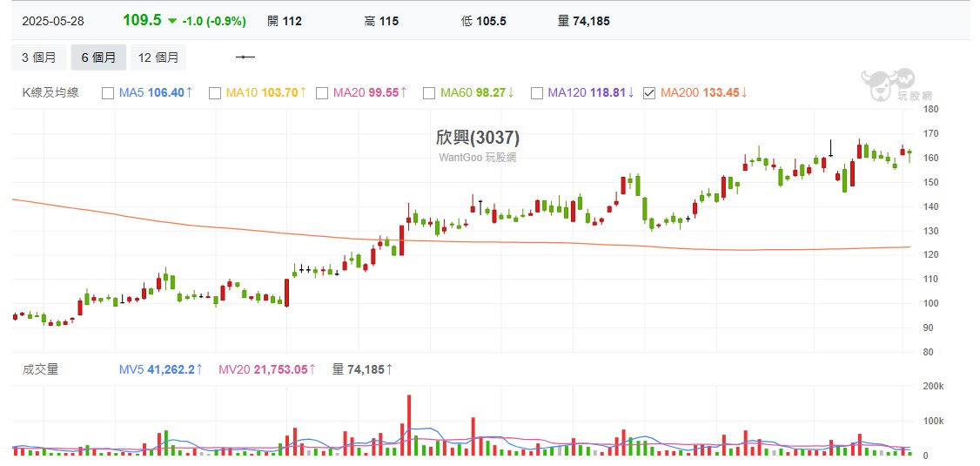Click the WantGoo 玩股網 credit text
Screen dimensions: 980x466
477,158
